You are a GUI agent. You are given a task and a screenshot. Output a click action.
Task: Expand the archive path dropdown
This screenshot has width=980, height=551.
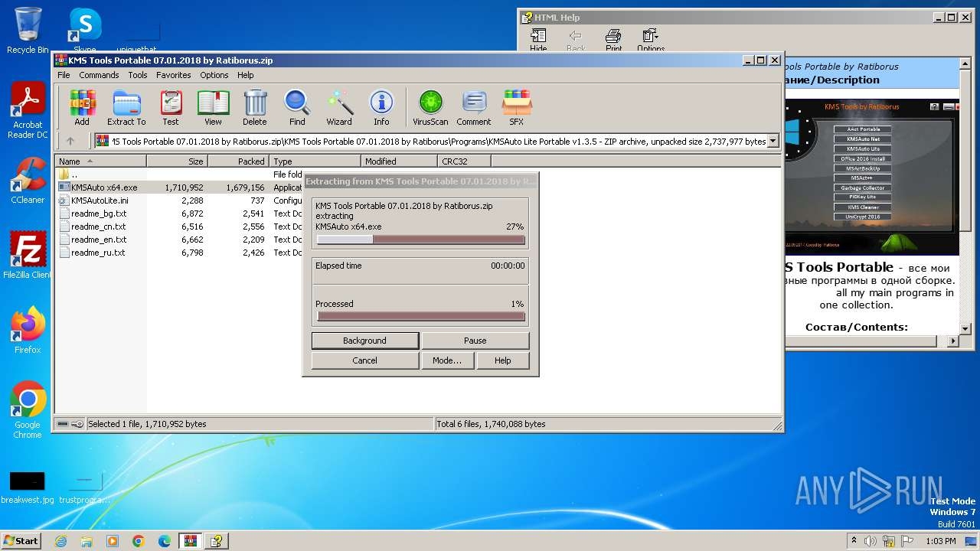point(773,141)
